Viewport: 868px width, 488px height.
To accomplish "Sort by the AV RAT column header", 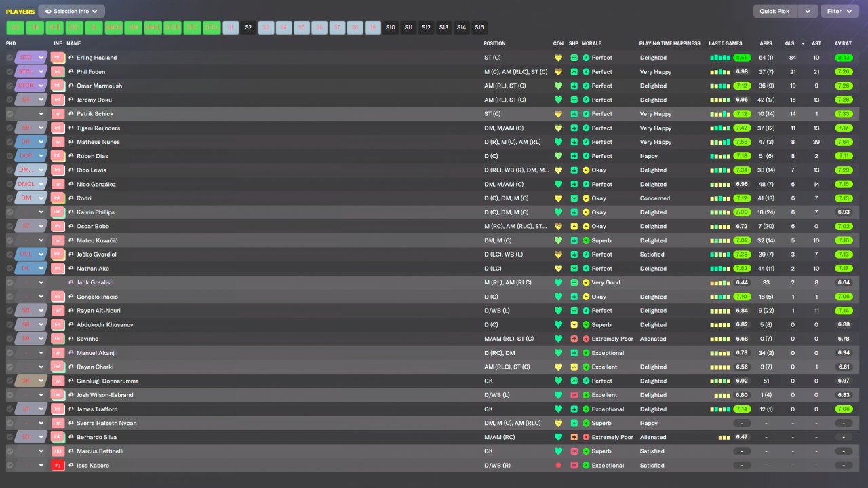I will pyautogui.click(x=843, y=43).
